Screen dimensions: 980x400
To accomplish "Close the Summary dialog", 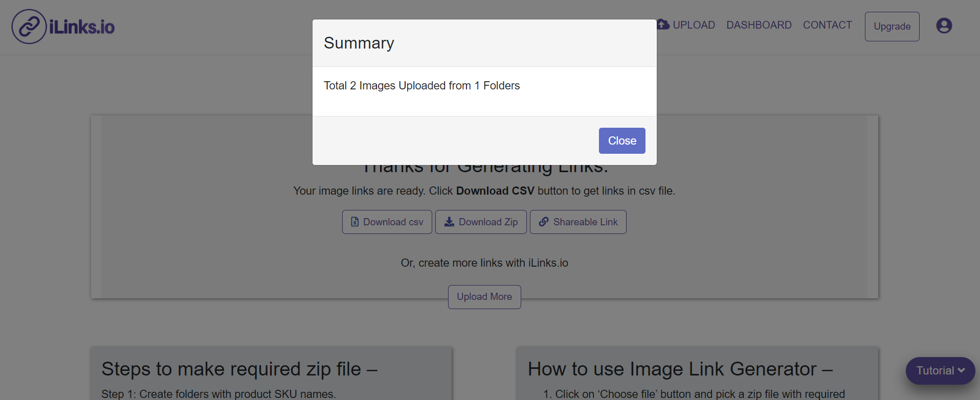I will [621, 140].
